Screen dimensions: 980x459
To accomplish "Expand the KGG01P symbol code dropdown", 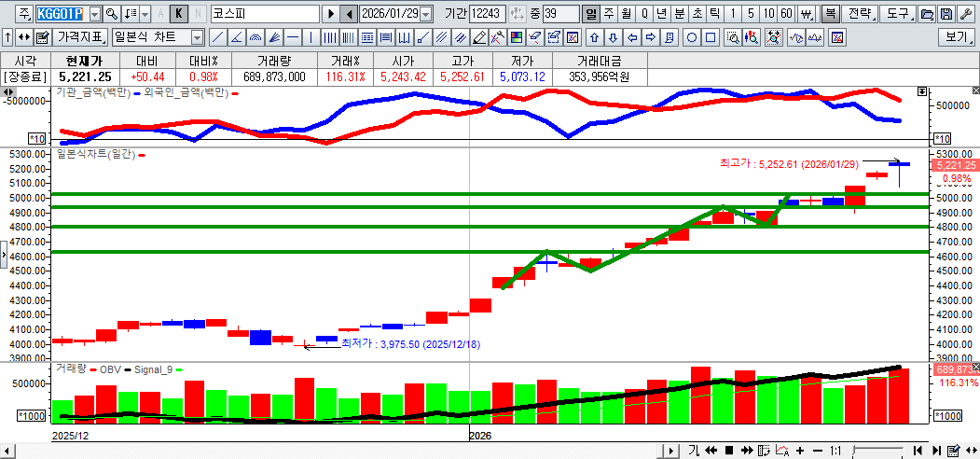I will click(x=94, y=14).
